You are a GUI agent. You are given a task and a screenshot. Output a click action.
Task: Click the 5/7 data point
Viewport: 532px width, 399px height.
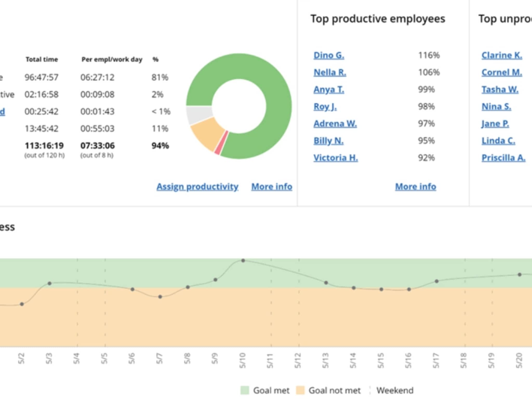[160, 297]
